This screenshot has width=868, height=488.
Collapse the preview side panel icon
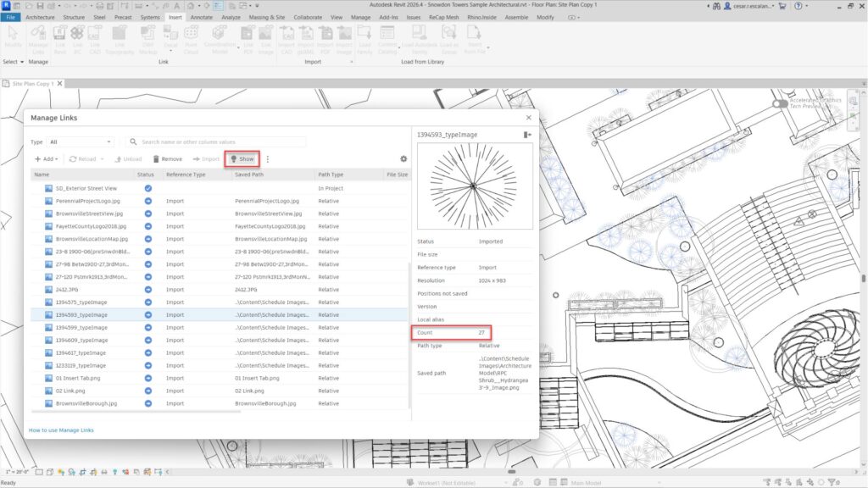click(527, 135)
